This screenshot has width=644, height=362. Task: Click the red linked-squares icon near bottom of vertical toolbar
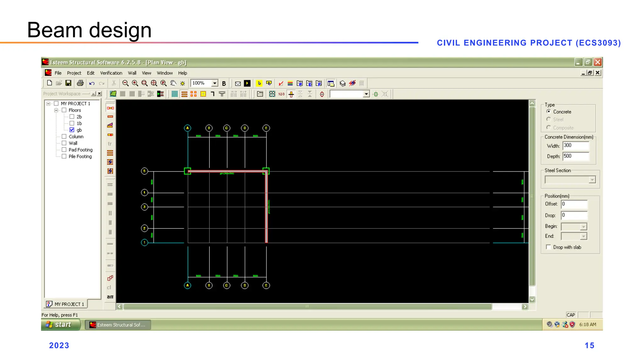tap(110, 278)
